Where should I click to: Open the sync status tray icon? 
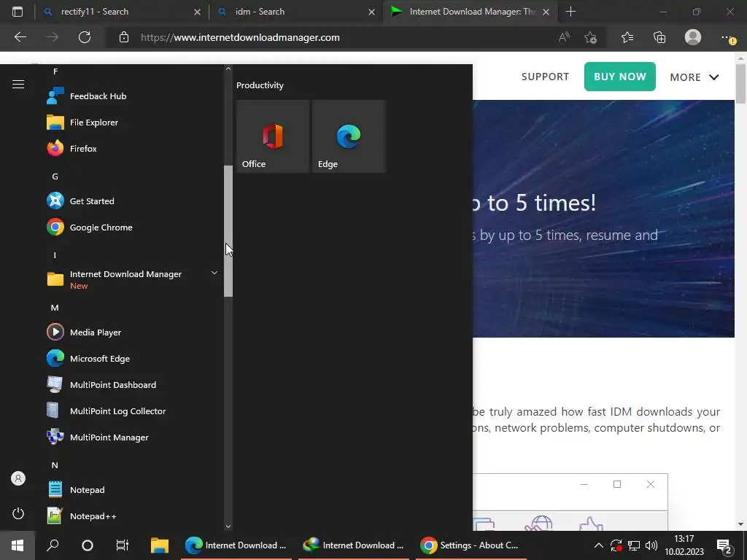pyautogui.click(x=616, y=545)
